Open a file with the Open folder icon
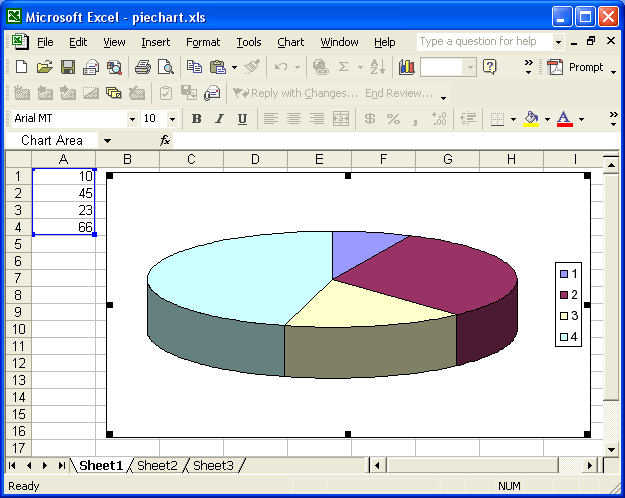This screenshot has height=498, width=625. tap(44, 67)
